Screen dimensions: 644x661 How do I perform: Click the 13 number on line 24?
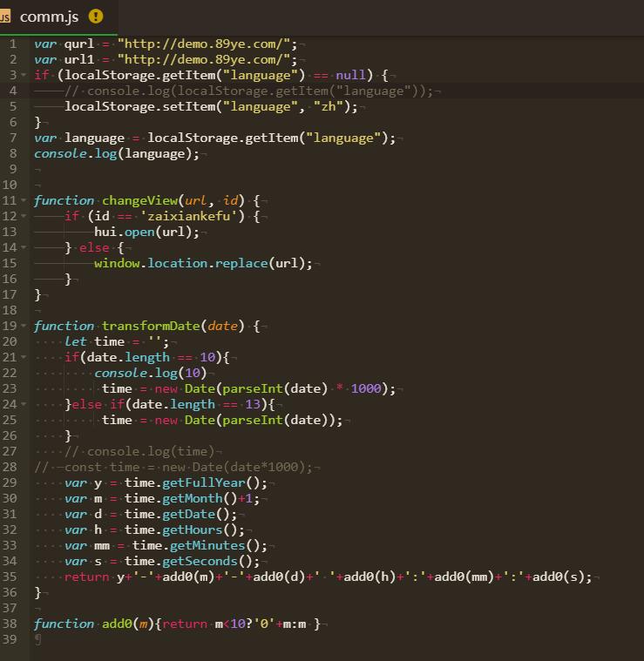click(253, 404)
